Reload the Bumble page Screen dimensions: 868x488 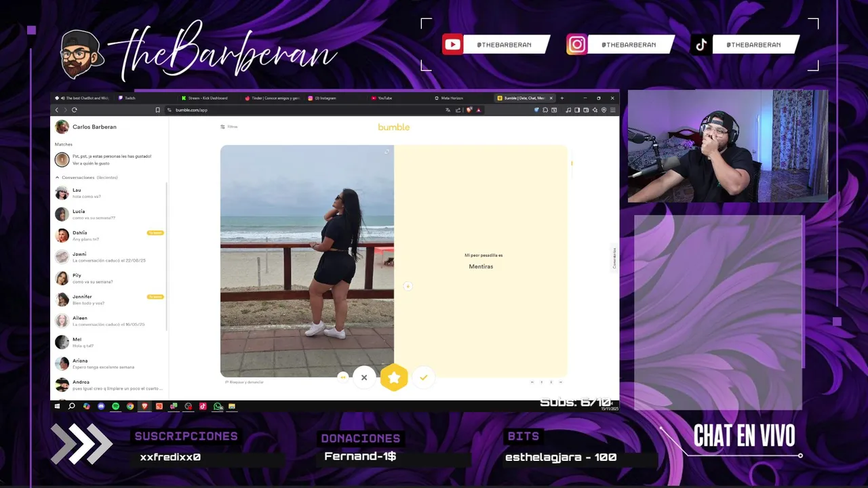75,110
